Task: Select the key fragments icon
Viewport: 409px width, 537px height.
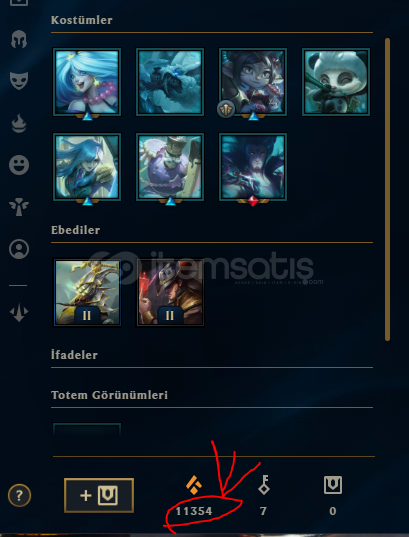Action: (x=264, y=485)
